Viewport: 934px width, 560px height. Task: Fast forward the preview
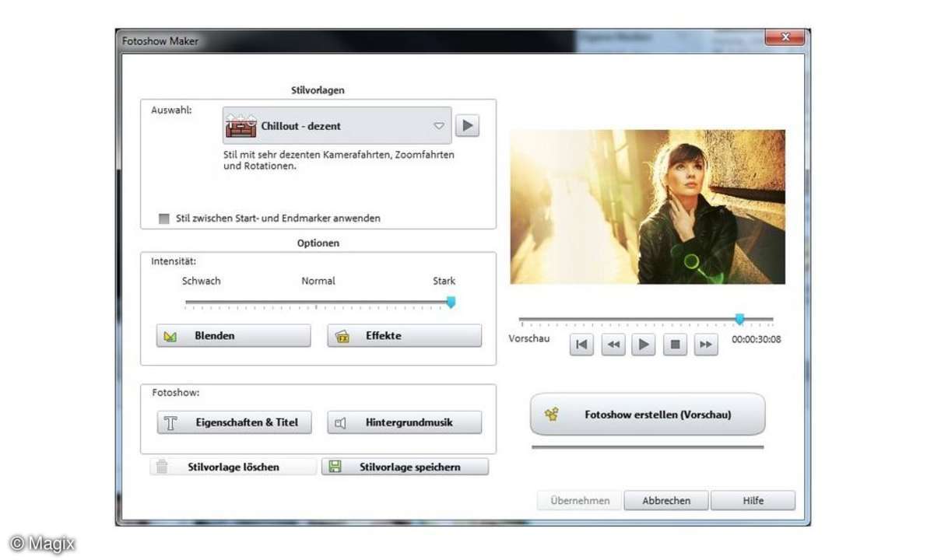tap(705, 345)
